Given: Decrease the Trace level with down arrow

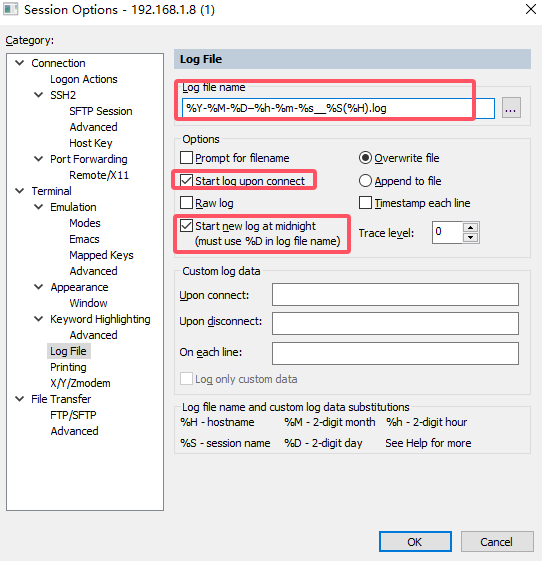Looking at the screenshot, I should click(x=470, y=238).
